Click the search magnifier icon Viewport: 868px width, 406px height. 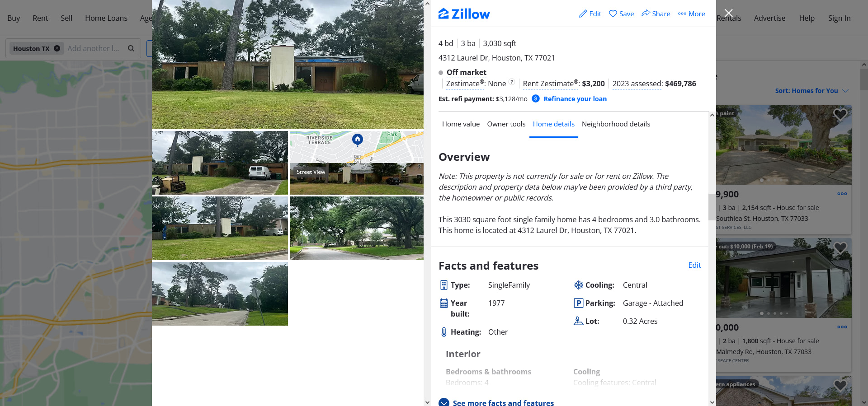[131, 48]
